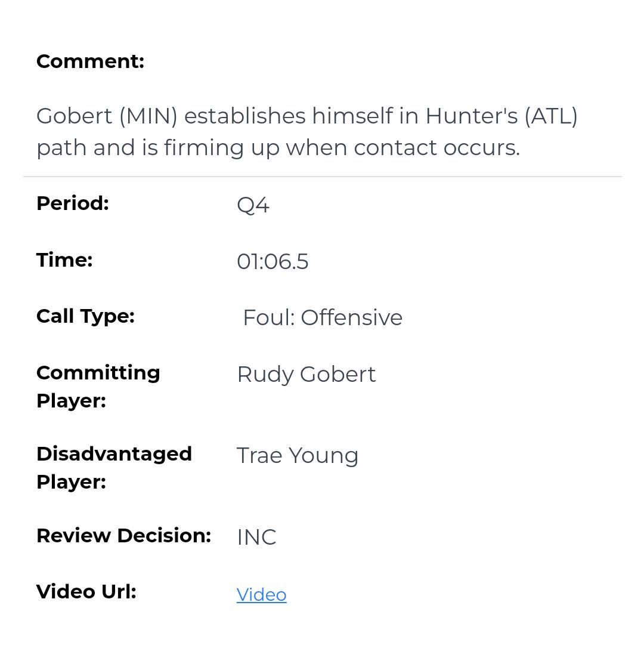Click the Comment heading label
Screen dimensions: 644x667
coord(90,61)
